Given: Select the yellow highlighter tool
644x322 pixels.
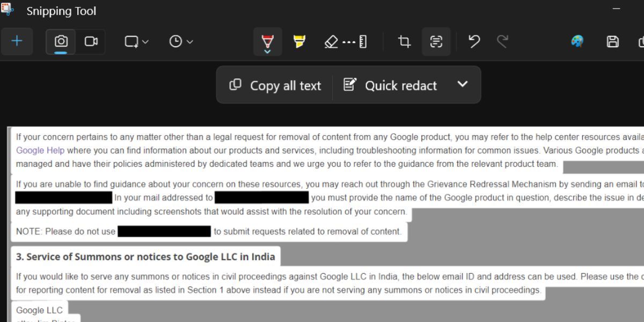Looking at the screenshot, I should pyautogui.click(x=299, y=41).
